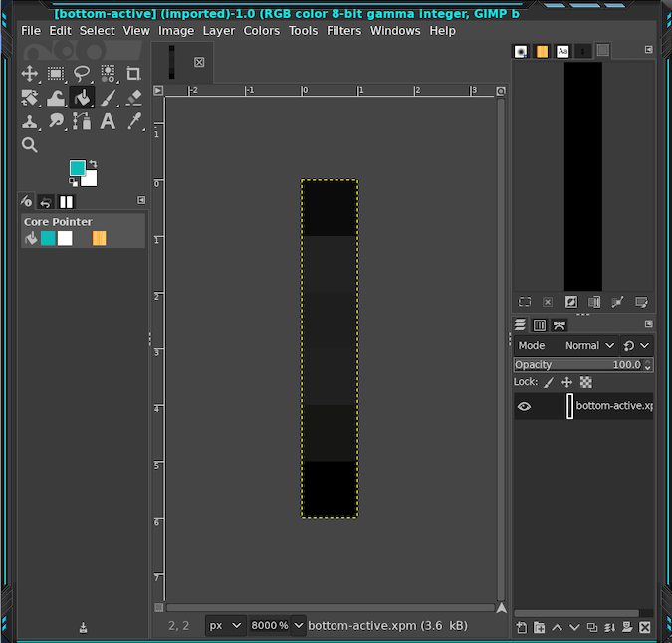Select the Rectangle Select tool
This screenshot has height=643, width=672.
tap(56, 73)
